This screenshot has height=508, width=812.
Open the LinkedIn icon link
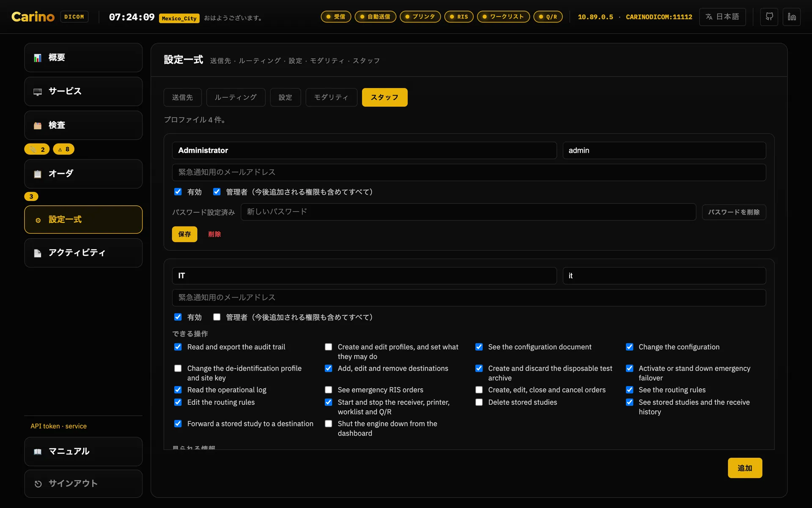792,17
